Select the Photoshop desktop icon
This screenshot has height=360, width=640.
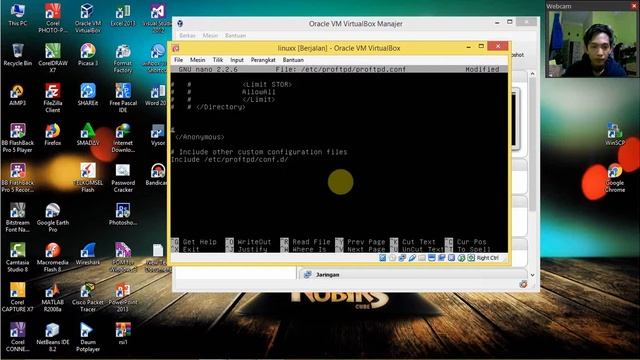coord(123,214)
